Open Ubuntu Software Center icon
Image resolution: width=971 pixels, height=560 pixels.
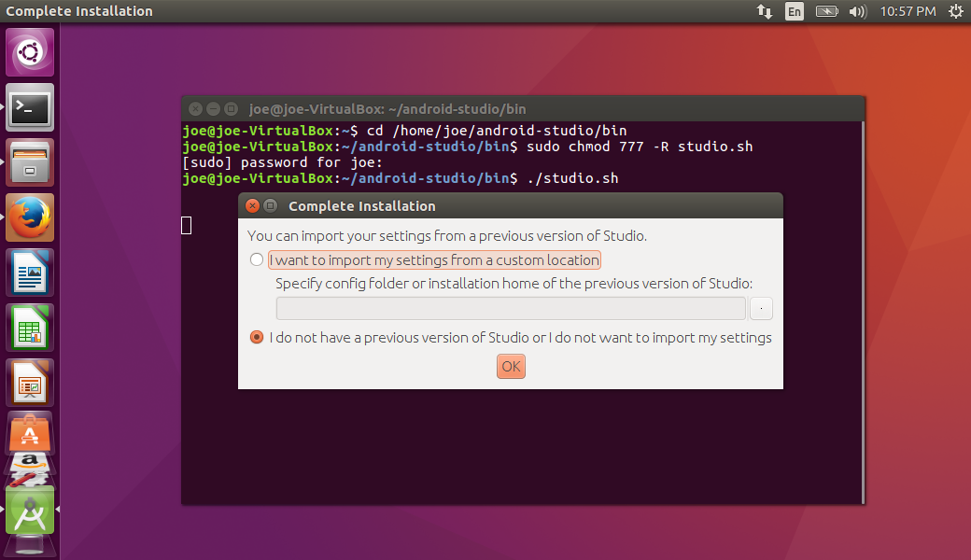[x=30, y=432]
